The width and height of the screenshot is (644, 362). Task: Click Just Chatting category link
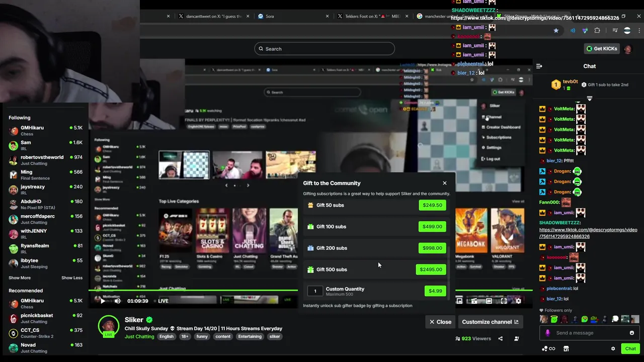click(139, 337)
